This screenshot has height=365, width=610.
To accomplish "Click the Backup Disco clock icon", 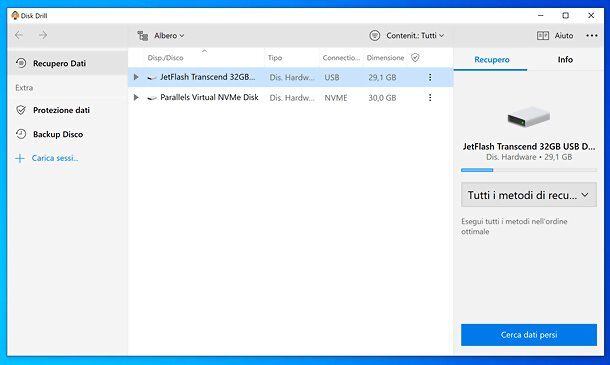I will 21,134.
